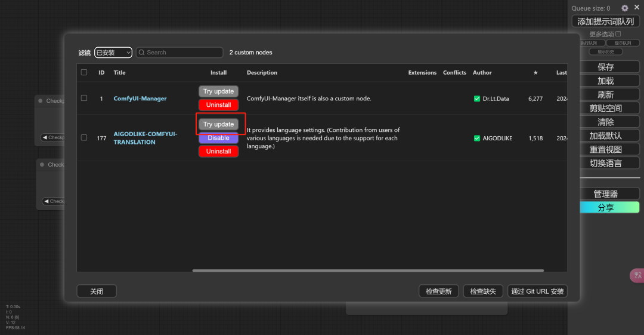Image resolution: width=644 pixels, height=335 pixels.
Task: Click the 关闭 button
Action: (97, 291)
